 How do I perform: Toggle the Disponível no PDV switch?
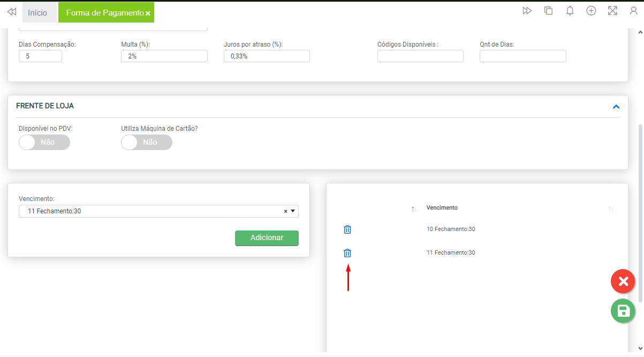point(44,143)
